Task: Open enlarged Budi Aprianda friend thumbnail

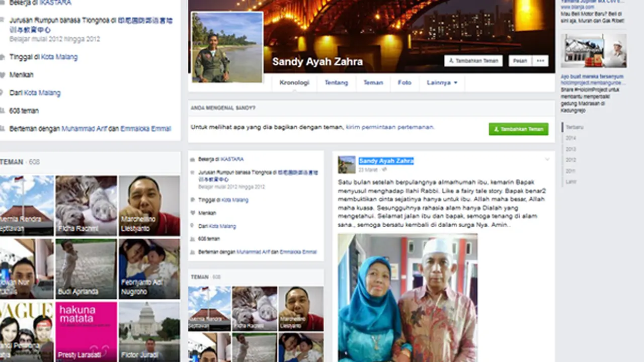Action: 86,268
